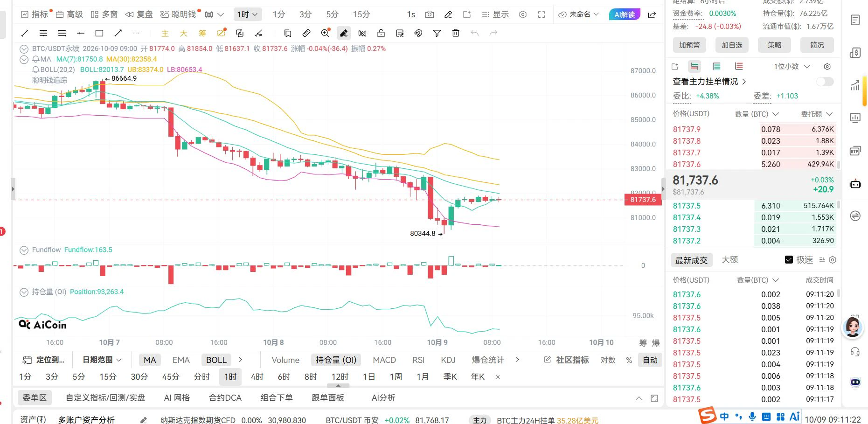Select the trend line drawing tool
The height and width of the screenshot is (424, 868).
[x=25, y=33]
